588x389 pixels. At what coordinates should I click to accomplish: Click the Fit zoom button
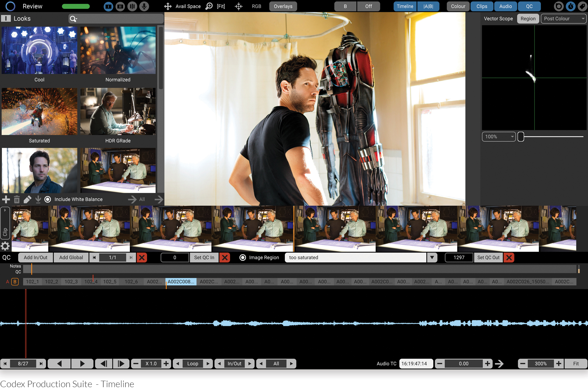pos(576,364)
